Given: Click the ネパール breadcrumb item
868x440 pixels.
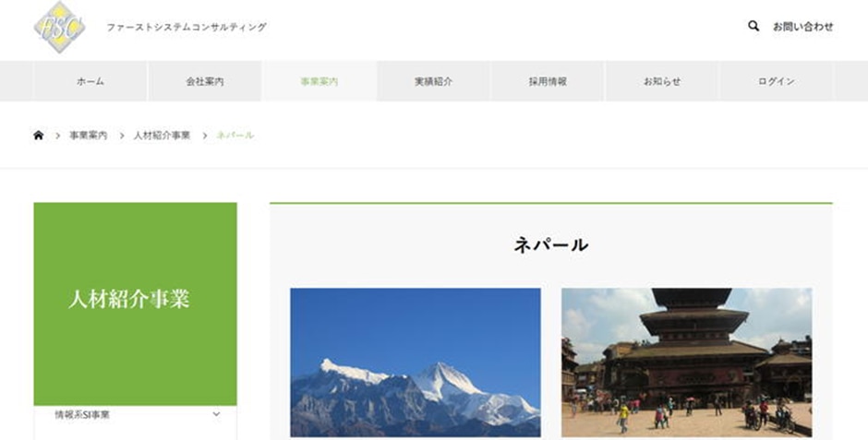Looking at the screenshot, I should click(235, 136).
